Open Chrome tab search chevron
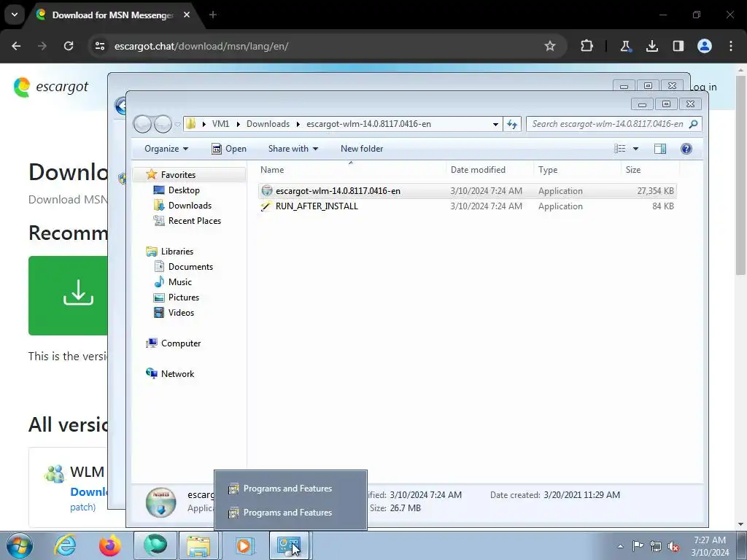747x560 pixels. [15, 15]
